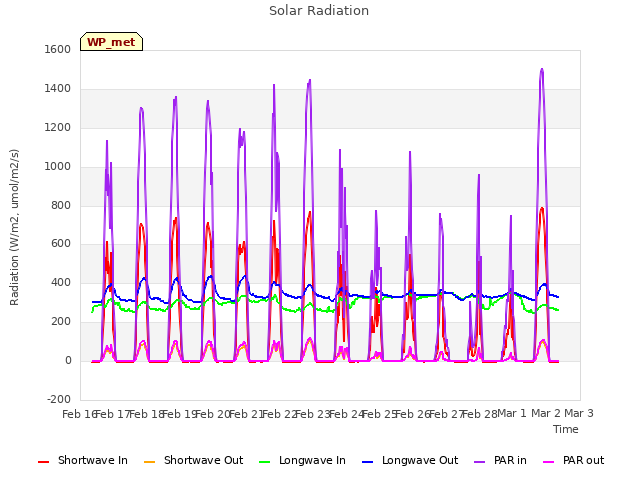
Task: Click the Solar Radiation chart title
Action: click(x=319, y=11)
